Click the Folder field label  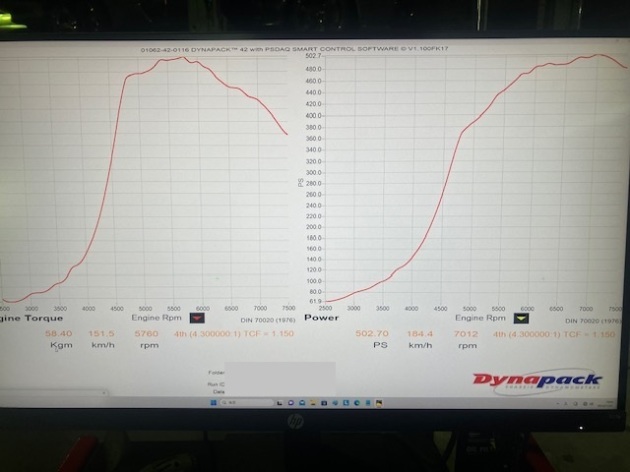pos(218,369)
